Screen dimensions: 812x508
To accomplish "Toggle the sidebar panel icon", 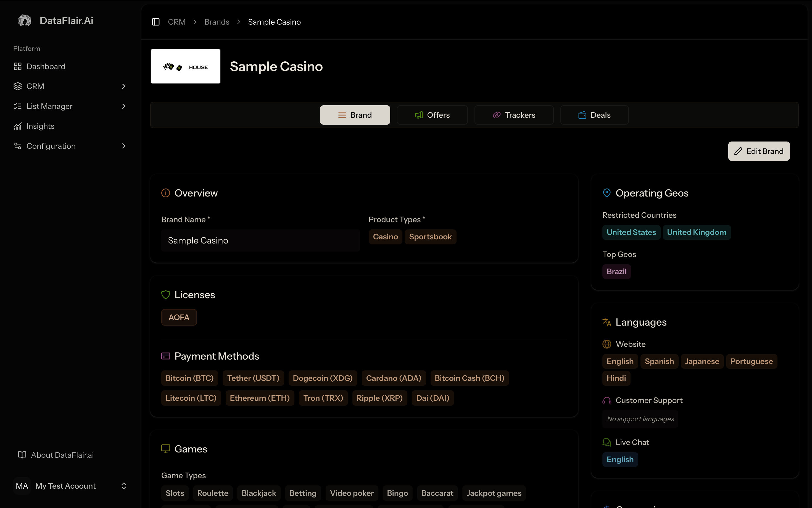I will [155, 22].
